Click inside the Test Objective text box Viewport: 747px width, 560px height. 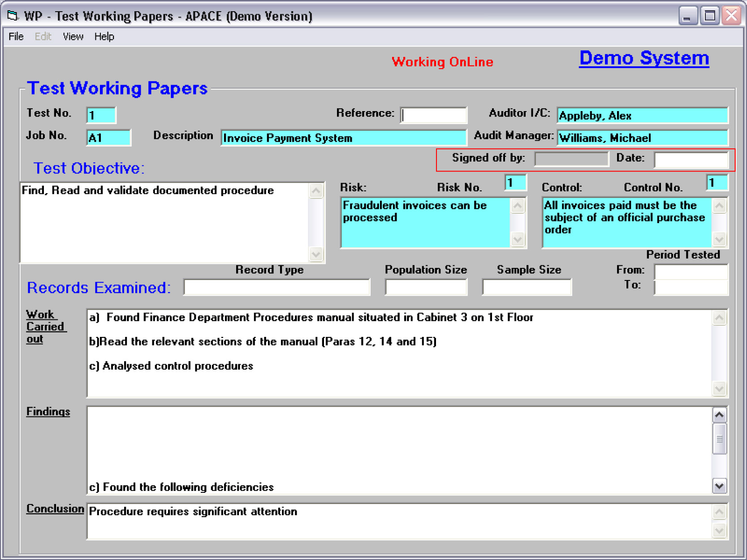point(164,223)
